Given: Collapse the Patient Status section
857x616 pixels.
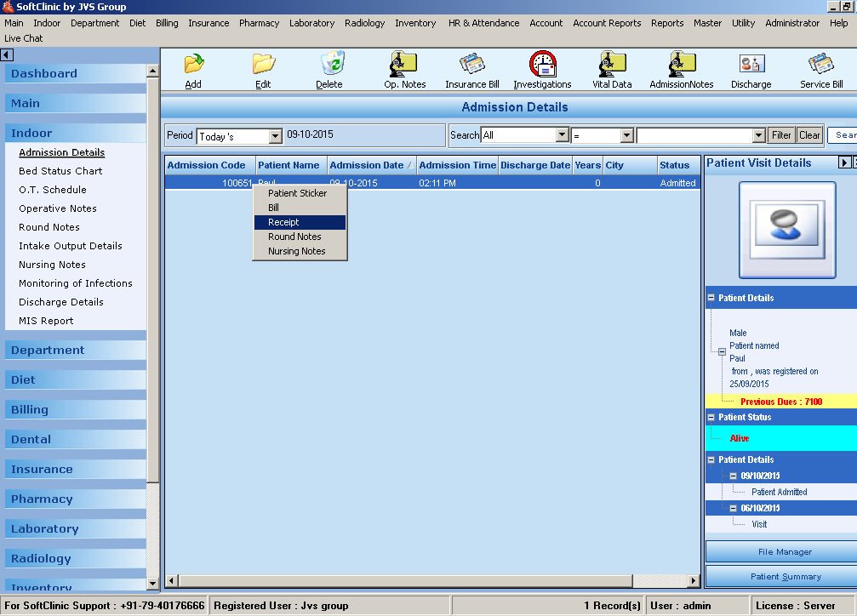Looking at the screenshot, I should point(711,417).
